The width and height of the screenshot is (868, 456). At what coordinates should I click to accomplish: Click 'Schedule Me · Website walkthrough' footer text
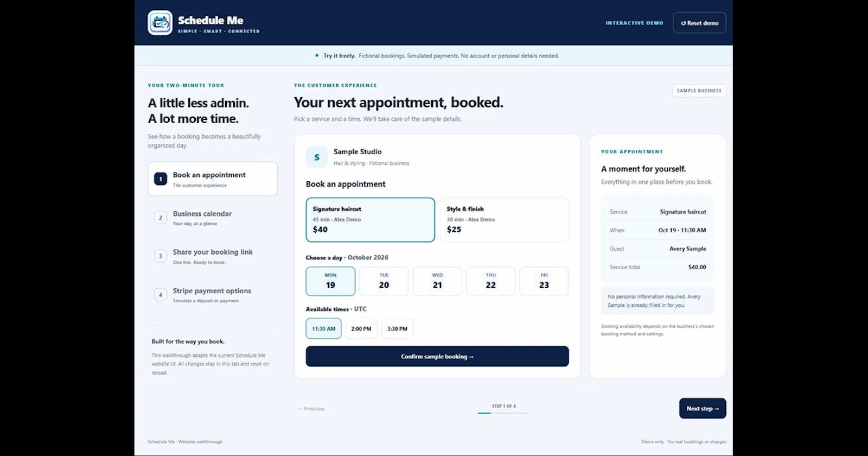[x=185, y=441]
